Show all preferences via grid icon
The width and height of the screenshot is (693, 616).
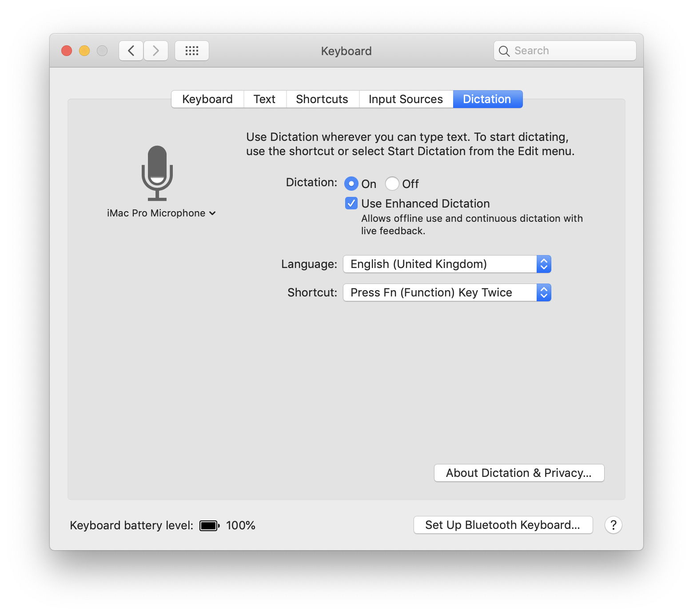[192, 51]
